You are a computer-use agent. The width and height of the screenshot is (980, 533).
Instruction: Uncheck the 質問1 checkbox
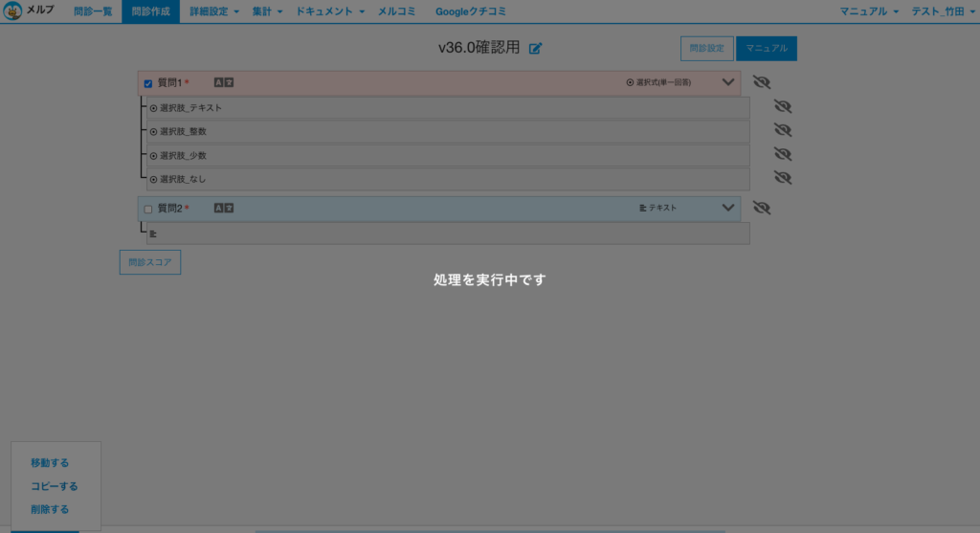148,83
